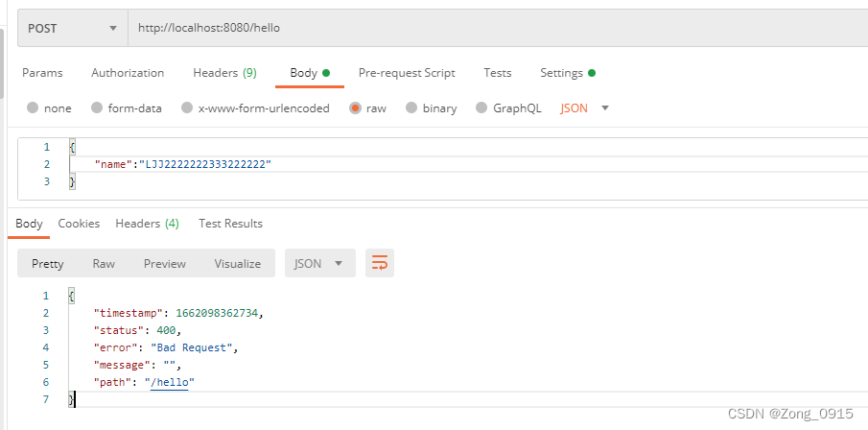Open the response JSON format dropdown

click(x=320, y=263)
